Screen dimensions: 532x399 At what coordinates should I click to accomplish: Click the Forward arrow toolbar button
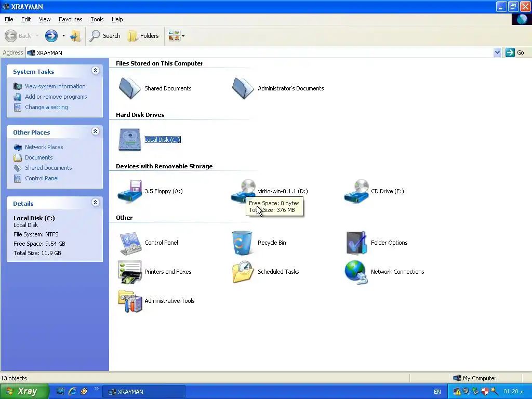pyautogui.click(x=51, y=36)
